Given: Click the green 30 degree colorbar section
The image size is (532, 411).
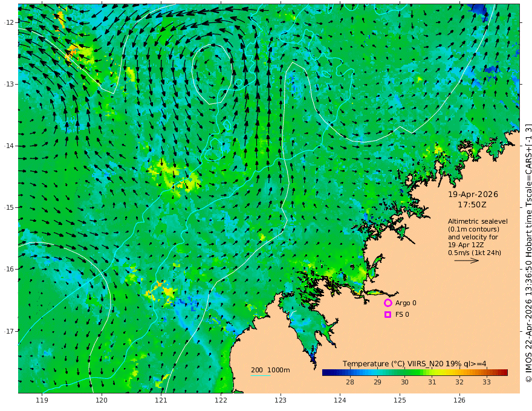Looking at the screenshot, I should point(404,373).
